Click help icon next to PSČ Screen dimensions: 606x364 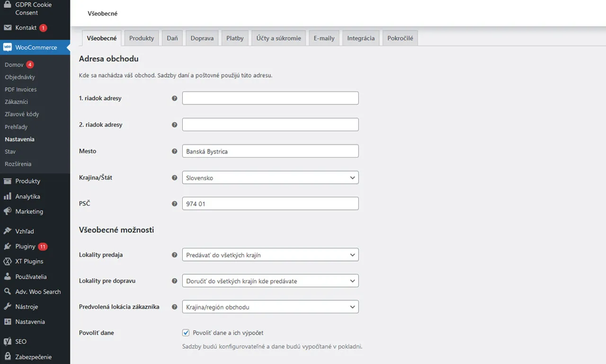point(174,204)
